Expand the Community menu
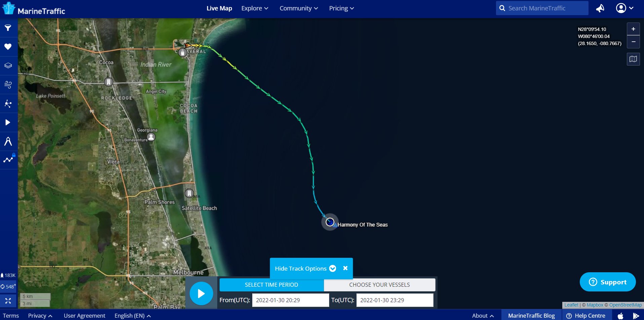This screenshot has height=320, width=644. pyautogui.click(x=299, y=8)
